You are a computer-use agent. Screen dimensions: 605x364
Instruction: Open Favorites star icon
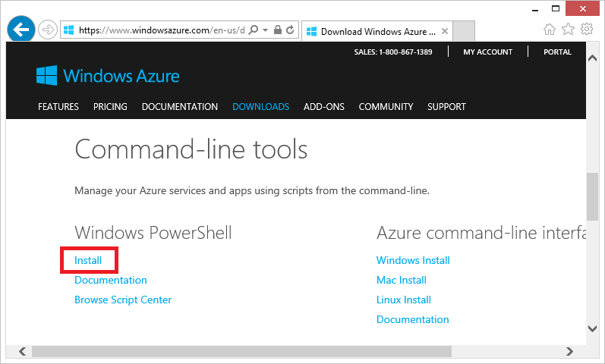point(568,30)
